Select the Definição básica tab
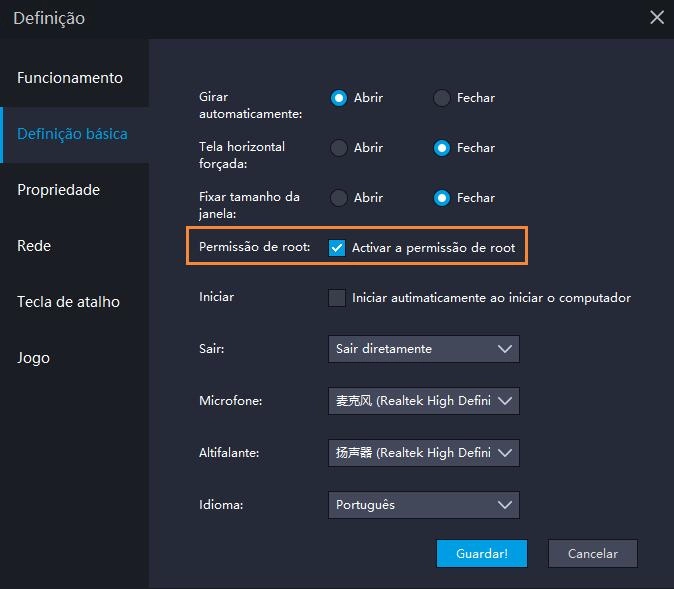The height and width of the screenshot is (589, 674). [74, 134]
